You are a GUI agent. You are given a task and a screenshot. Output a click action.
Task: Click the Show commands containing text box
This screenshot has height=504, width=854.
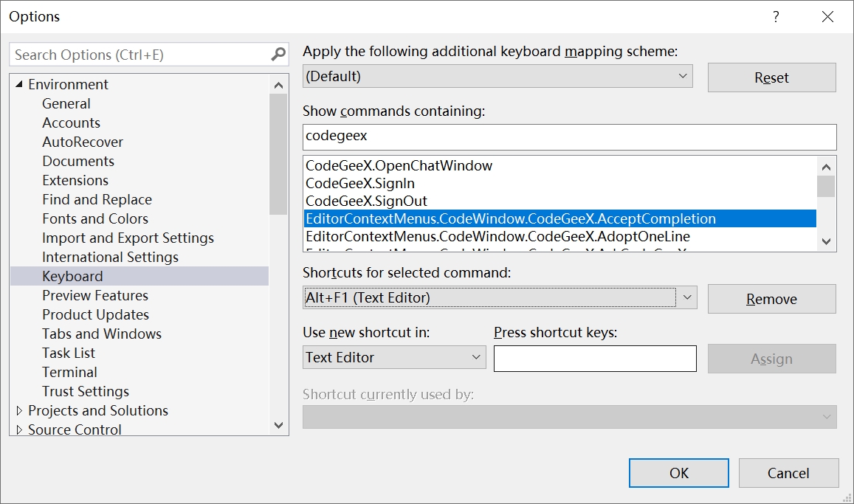[x=570, y=137]
